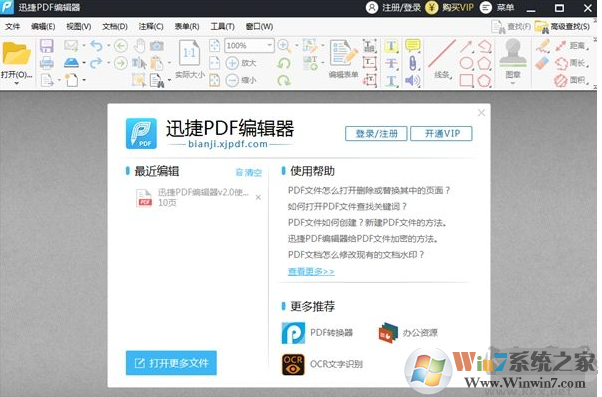Image resolution: width=602 pixels, height=397 pixels.
Task: Click the rotate counterclockwise green icon
Action: click(x=284, y=63)
